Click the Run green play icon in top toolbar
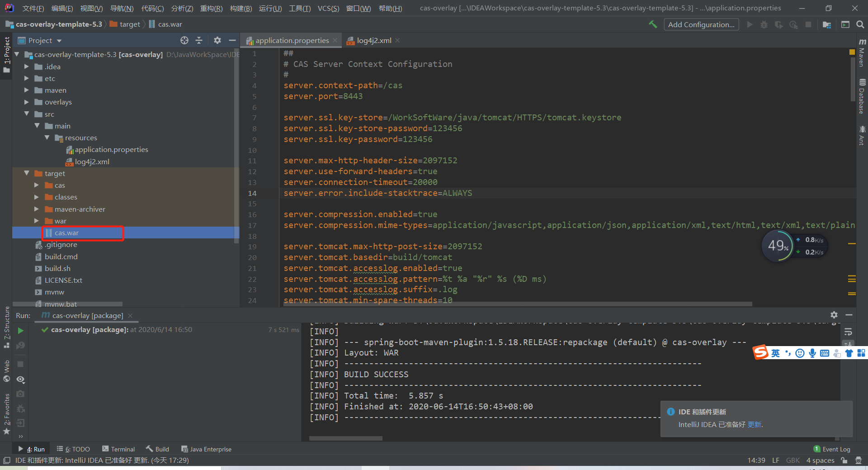The height and width of the screenshot is (470, 868). click(x=750, y=24)
